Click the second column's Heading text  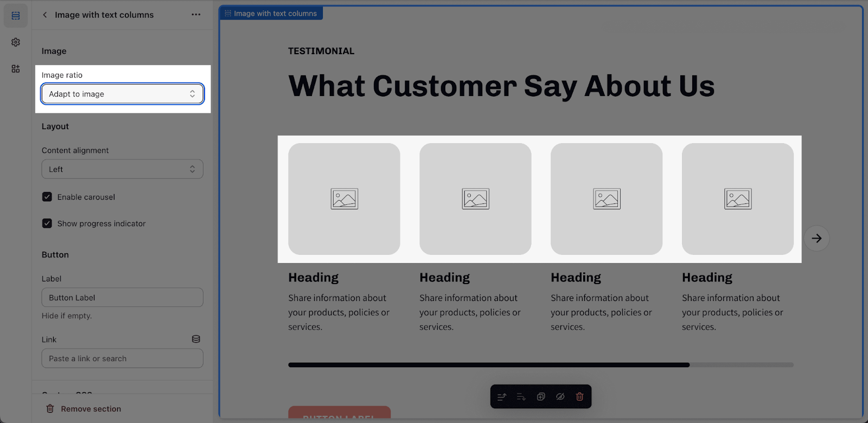coord(445,278)
